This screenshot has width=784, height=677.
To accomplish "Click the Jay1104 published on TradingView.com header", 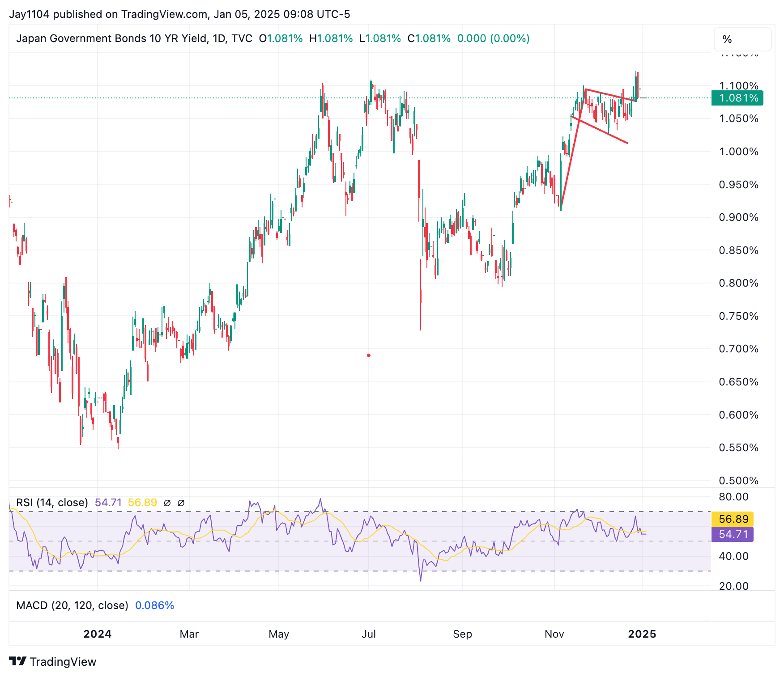I will point(179,14).
